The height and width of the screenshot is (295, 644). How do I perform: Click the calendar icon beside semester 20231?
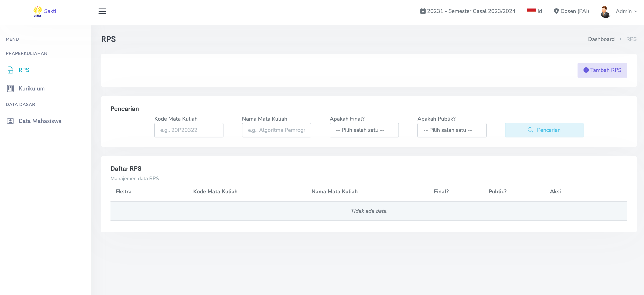pyautogui.click(x=423, y=11)
